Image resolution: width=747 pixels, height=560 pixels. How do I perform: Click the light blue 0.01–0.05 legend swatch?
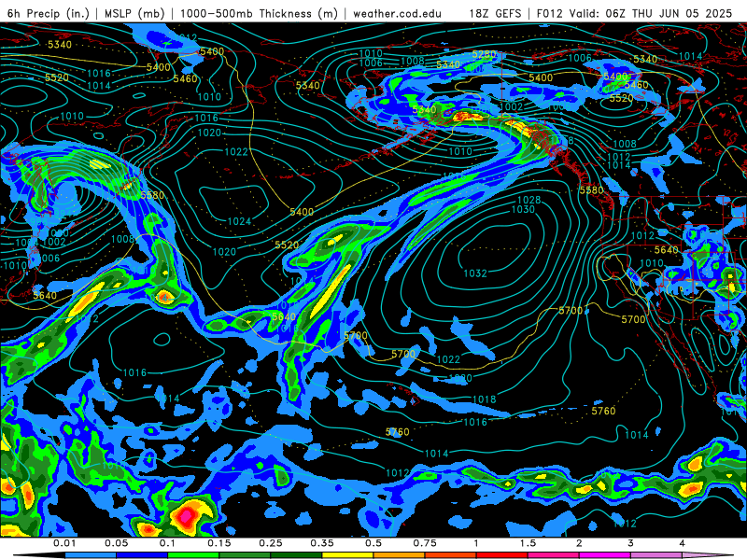(91, 555)
